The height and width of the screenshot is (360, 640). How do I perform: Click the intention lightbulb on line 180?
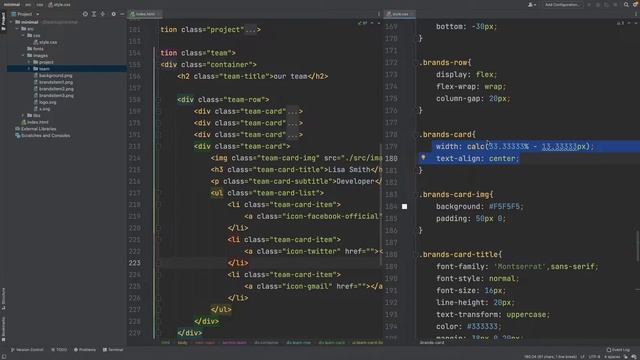pos(423,158)
